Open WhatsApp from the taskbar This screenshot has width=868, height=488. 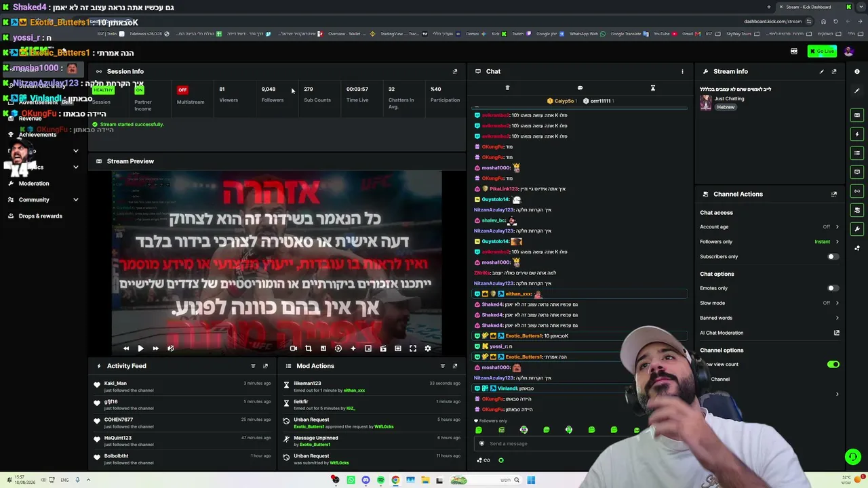pos(351,481)
